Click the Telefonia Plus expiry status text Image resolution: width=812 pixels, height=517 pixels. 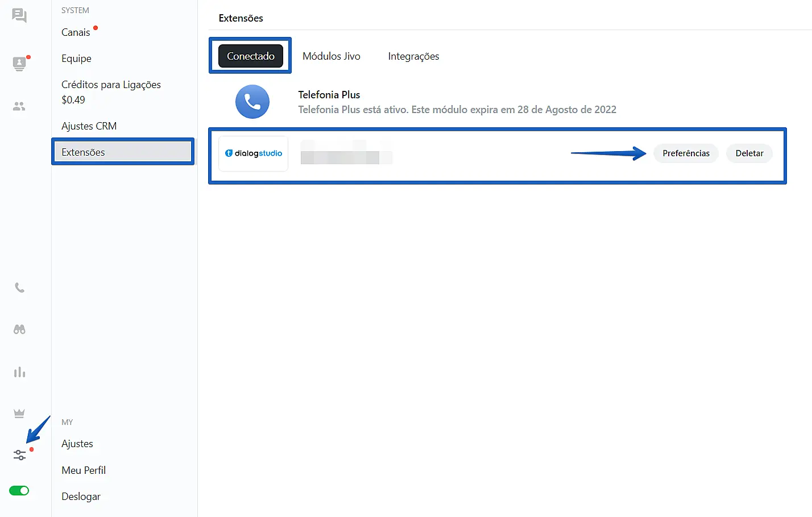(x=457, y=110)
